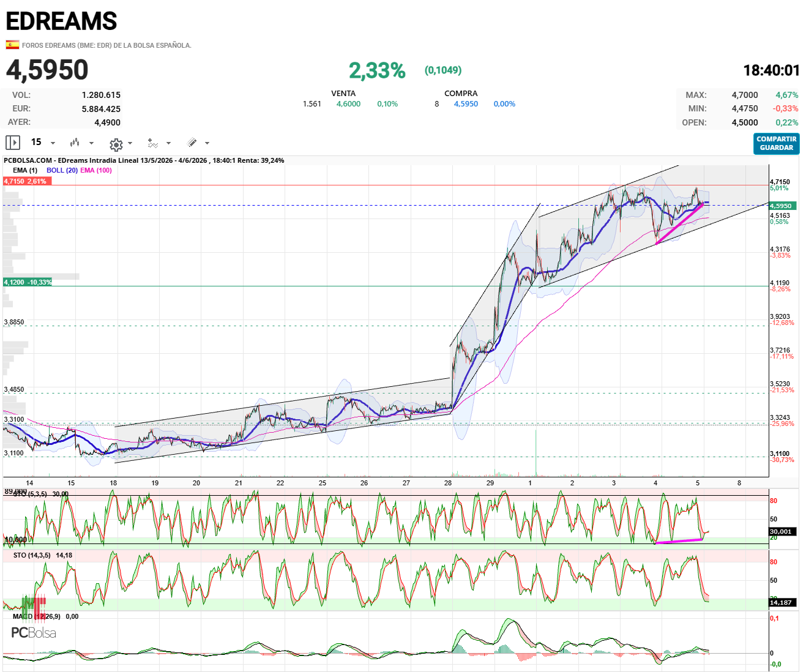This screenshot has width=806, height=672.
Task: Click the VOL value 1.280.615
Action: pos(101,95)
